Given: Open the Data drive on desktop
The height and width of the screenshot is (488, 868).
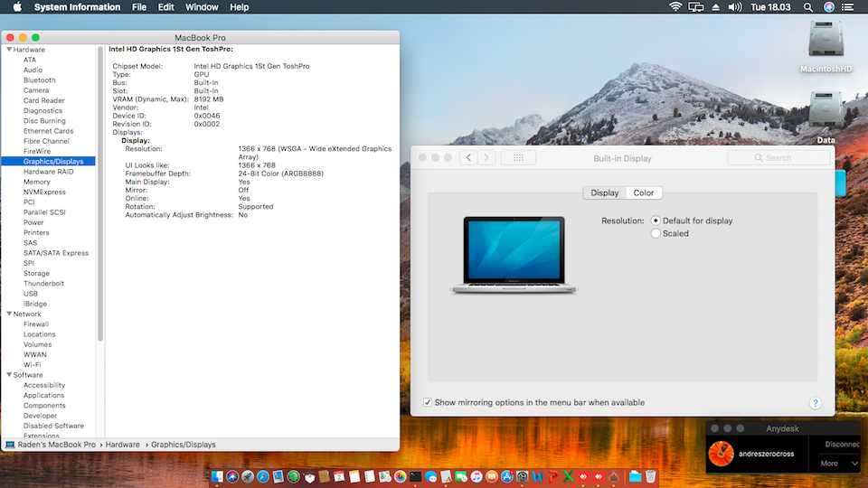Looking at the screenshot, I should (x=826, y=111).
